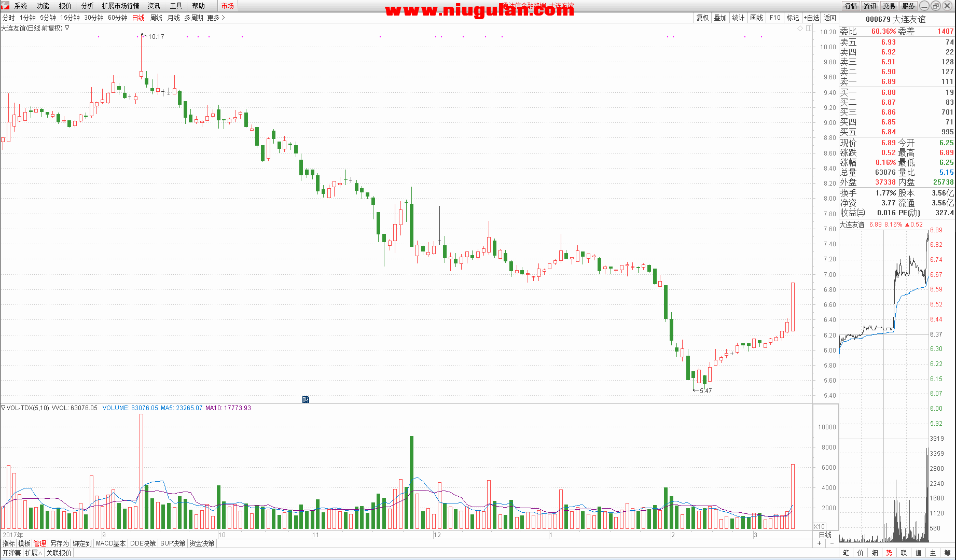Viewport: 956px width, 560px height.
Task: Zoom out chart with minus button
Action: pyautogui.click(x=832, y=543)
